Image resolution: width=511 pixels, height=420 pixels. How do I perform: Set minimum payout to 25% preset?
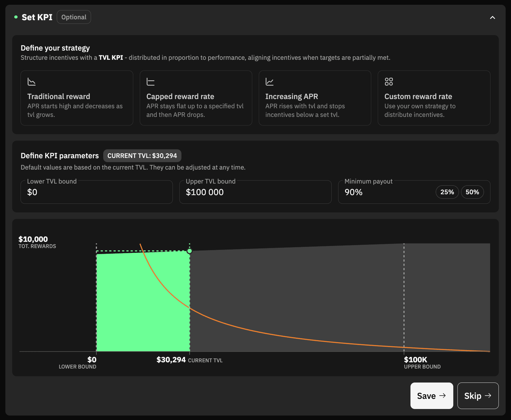[447, 192]
